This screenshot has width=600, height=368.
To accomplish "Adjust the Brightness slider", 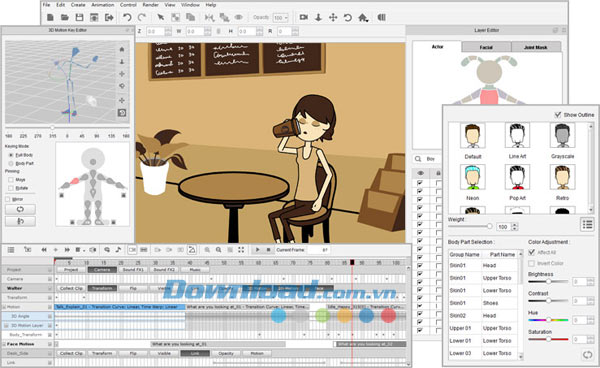I will (x=548, y=282).
